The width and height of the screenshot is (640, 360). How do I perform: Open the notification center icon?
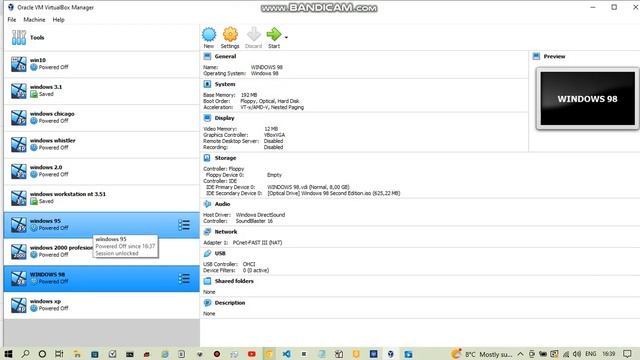pyautogui.click(x=627, y=354)
